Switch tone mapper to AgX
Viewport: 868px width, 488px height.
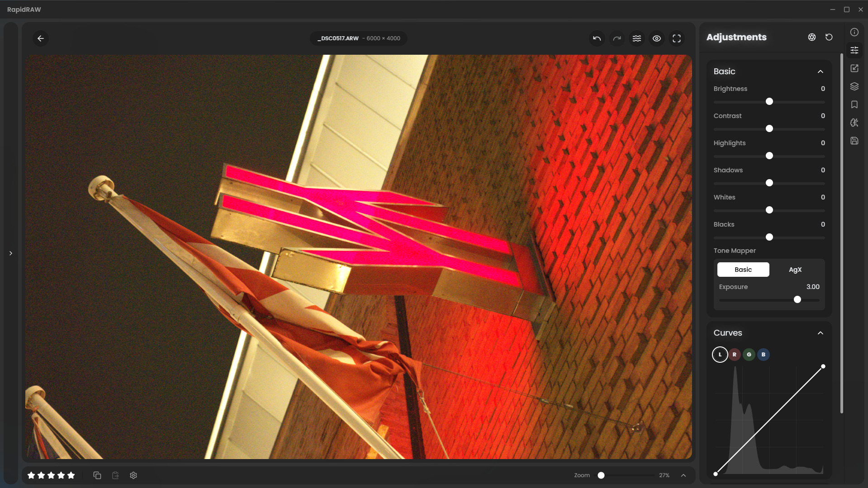coord(795,270)
